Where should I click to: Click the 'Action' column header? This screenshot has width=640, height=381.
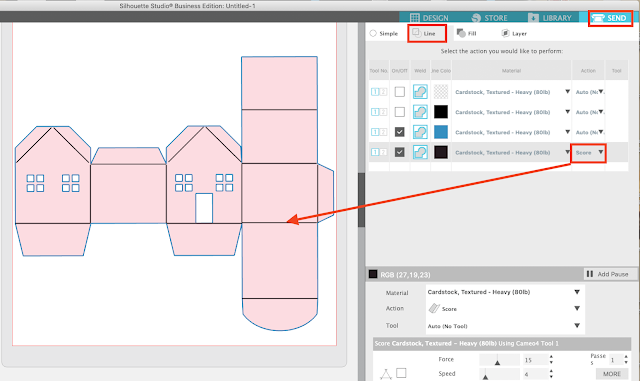[588, 71]
